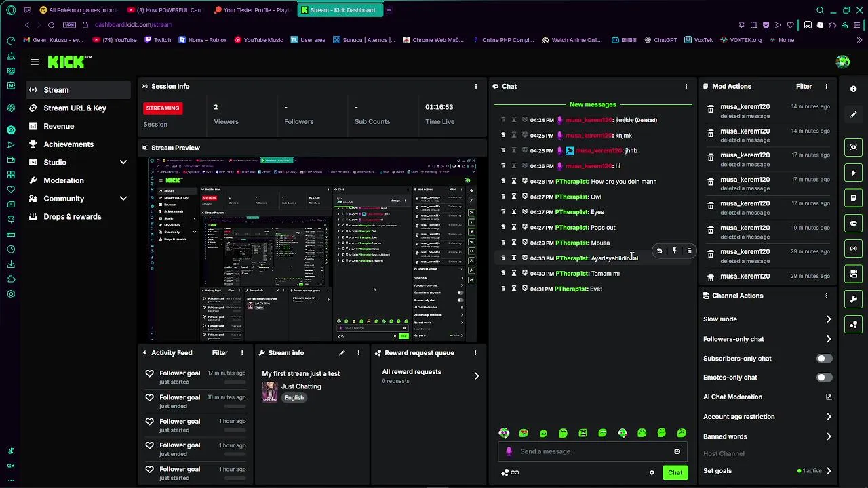Click the Just Chatting category thumbnail

pos(270,392)
